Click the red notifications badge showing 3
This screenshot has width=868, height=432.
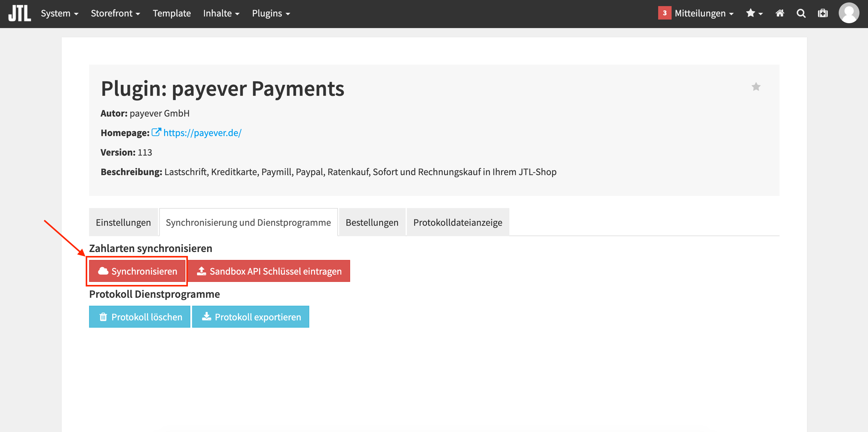point(665,13)
